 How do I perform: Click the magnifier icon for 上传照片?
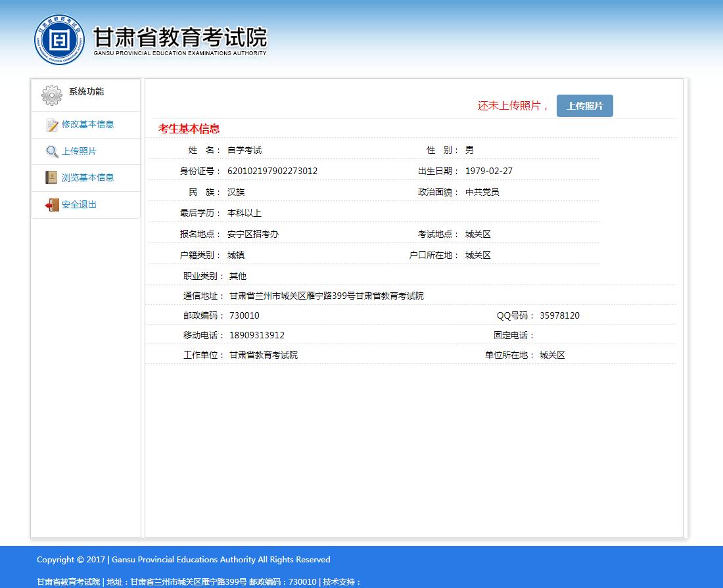[x=52, y=151]
